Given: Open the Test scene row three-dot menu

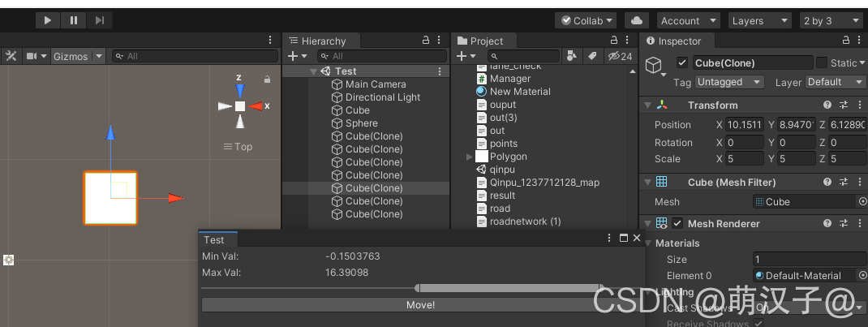Looking at the screenshot, I should point(440,71).
